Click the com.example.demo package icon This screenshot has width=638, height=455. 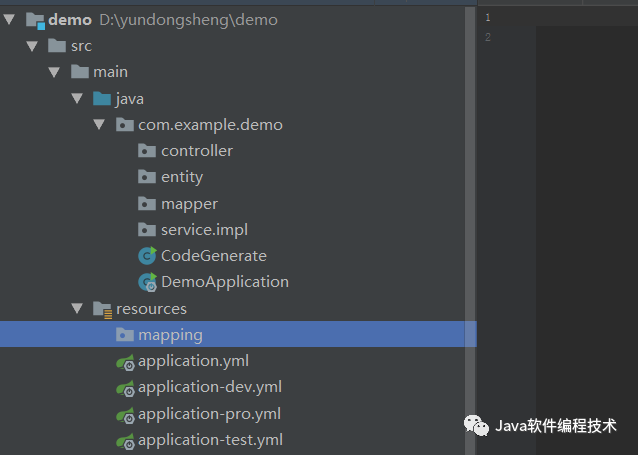(125, 125)
